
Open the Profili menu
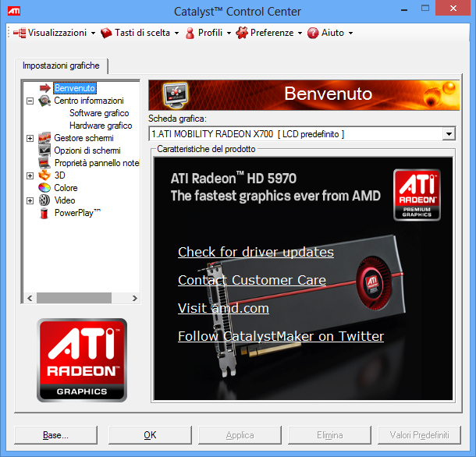pyautogui.click(x=208, y=33)
